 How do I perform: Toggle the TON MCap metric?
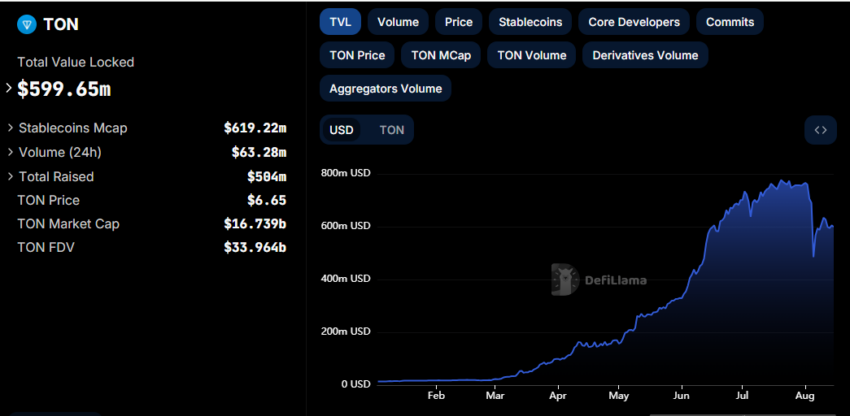click(x=441, y=55)
